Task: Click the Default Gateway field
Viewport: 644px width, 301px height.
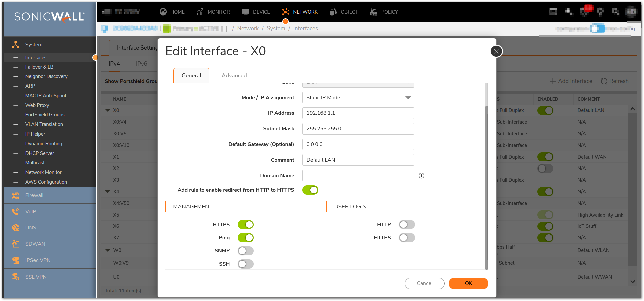Action: [358, 144]
